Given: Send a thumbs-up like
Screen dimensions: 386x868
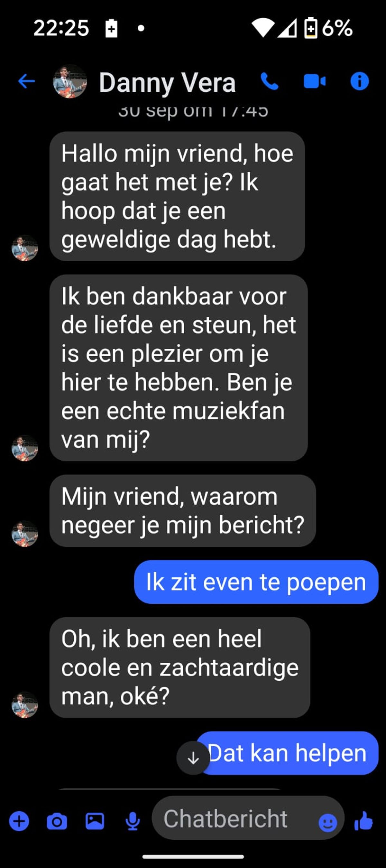Looking at the screenshot, I should point(364,820).
